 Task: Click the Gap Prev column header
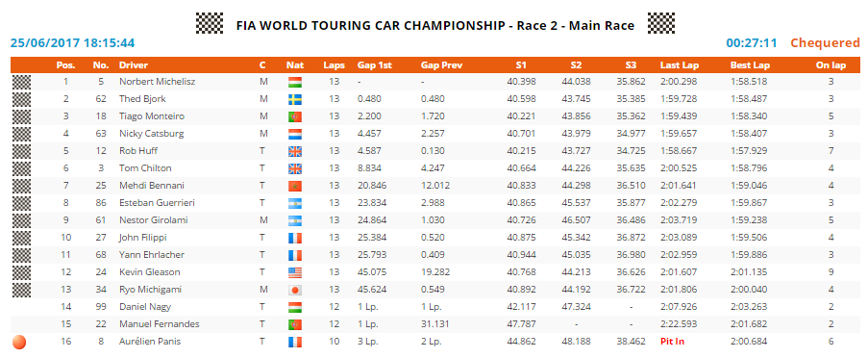[x=441, y=65]
